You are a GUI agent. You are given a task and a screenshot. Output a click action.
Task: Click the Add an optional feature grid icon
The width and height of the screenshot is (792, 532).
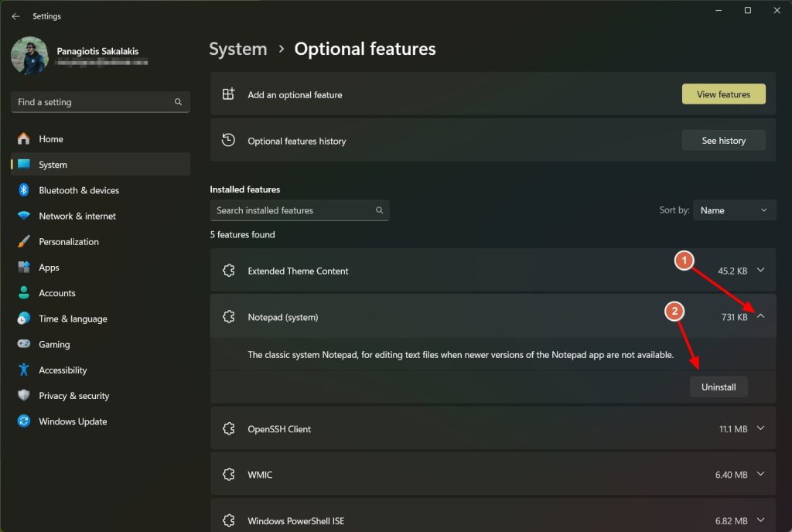pos(228,94)
